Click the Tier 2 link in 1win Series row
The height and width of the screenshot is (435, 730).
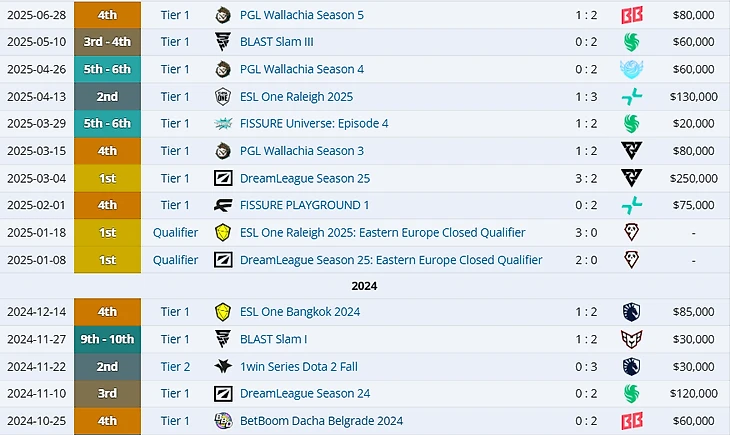point(175,367)
